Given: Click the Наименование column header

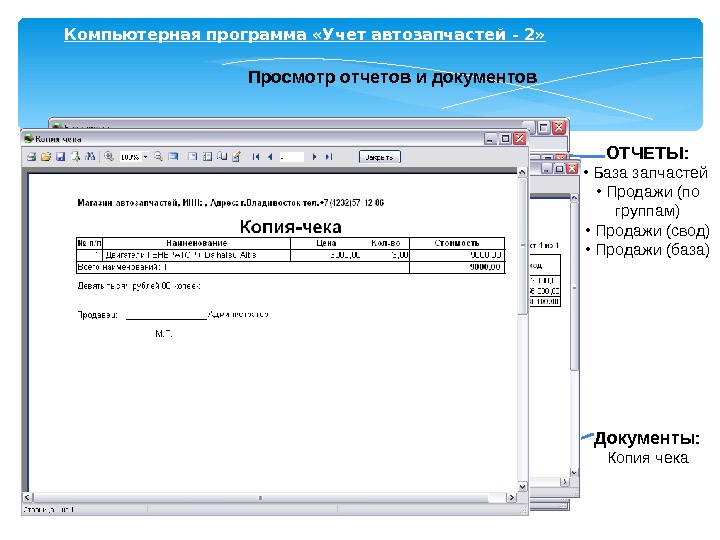Looking at the screenshot, I should (x=197, y=243).
